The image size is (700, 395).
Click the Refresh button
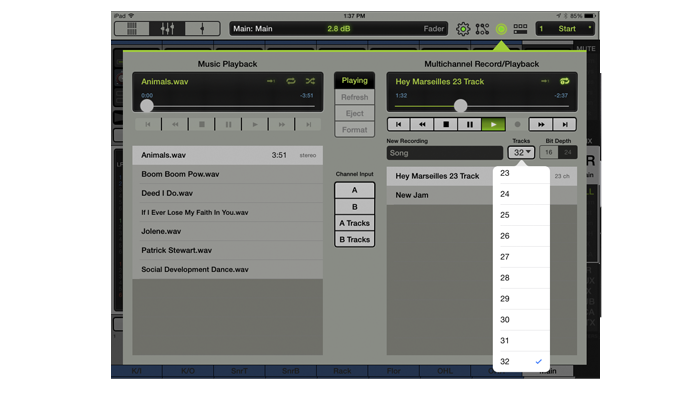coord(354,97)
